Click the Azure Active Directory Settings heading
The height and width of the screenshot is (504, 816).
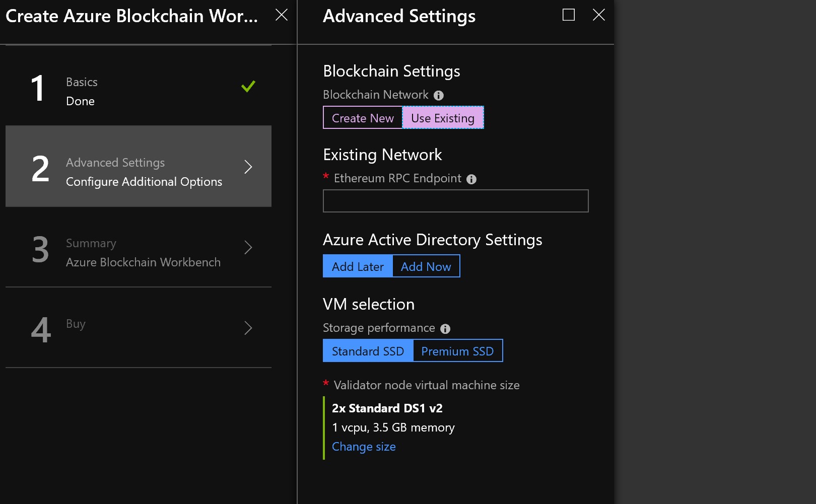433,240
